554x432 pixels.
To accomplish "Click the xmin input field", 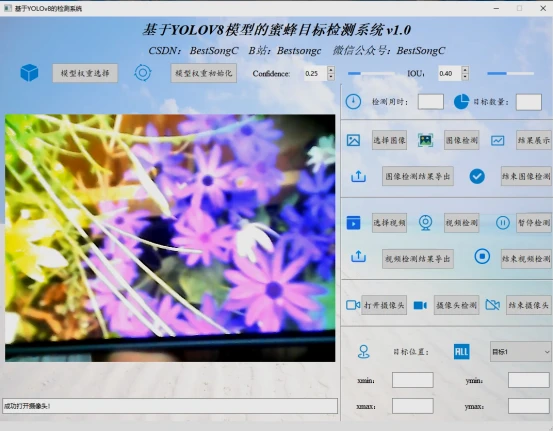I will pyautogui.click(x=413, y=380).
